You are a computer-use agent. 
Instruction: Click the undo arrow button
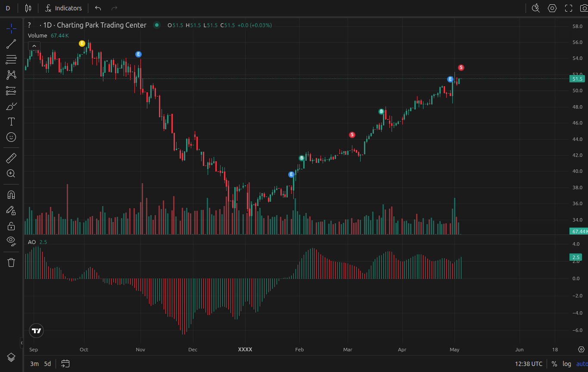click(98, 8)
